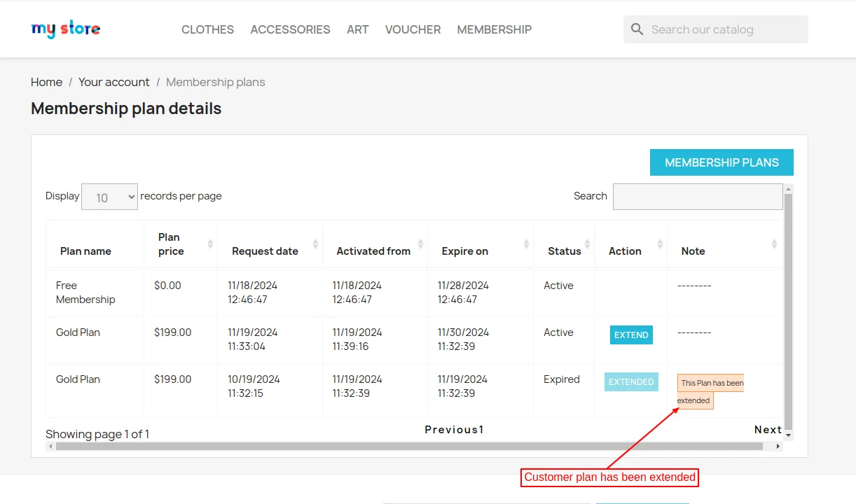Screen dimensions: 856x504
Task: Sort by Activated from column arrows
Action: point(420,244)
